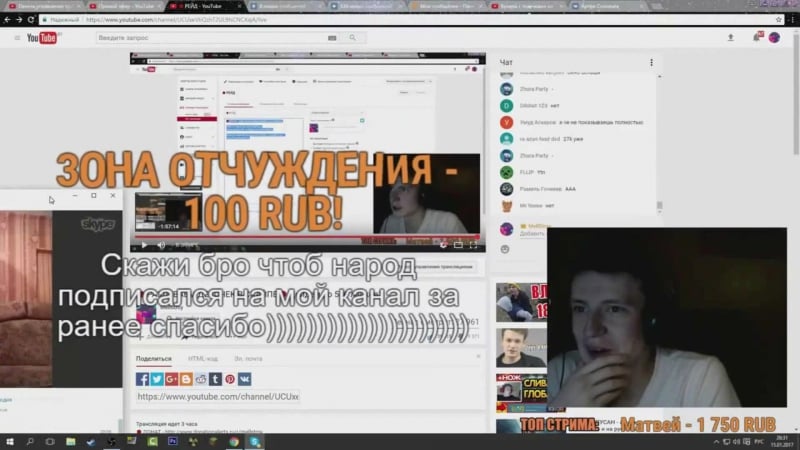Open the account avatar menu

[x=774, y=37]
